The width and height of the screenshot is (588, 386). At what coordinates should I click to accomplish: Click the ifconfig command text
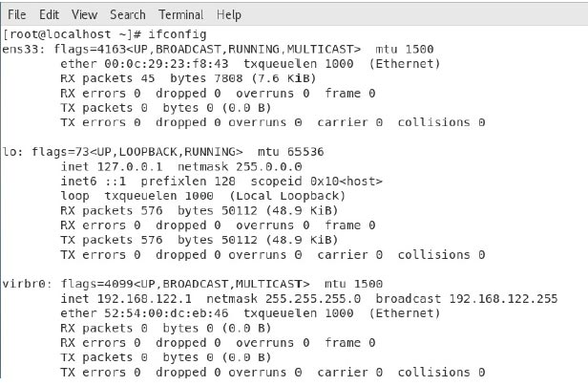(x=177, y=34)
